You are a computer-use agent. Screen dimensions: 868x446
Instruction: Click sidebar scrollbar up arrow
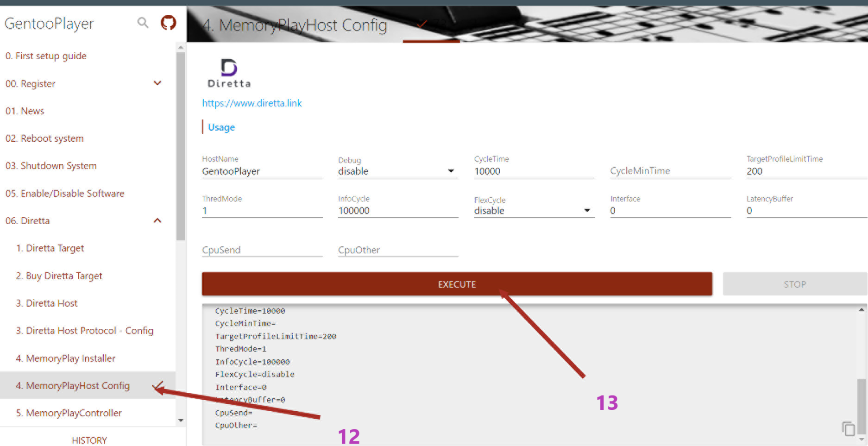[x=181, y=47]
